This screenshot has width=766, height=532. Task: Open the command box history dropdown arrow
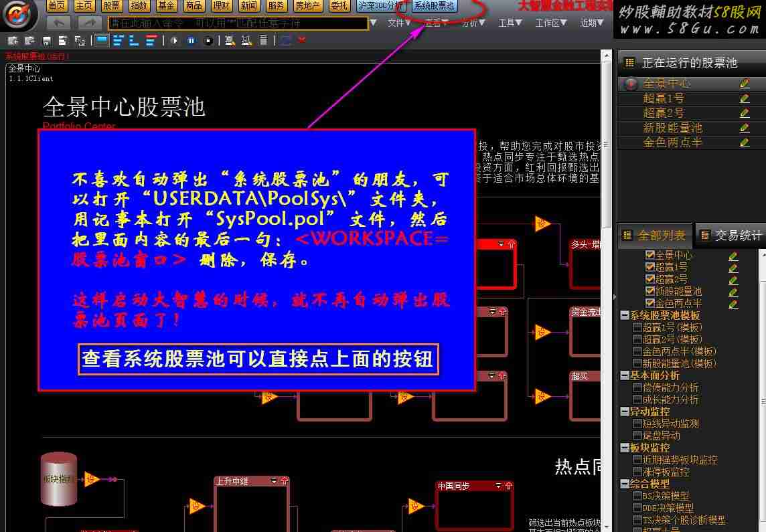pyautogui.click(x=374, y=23)
